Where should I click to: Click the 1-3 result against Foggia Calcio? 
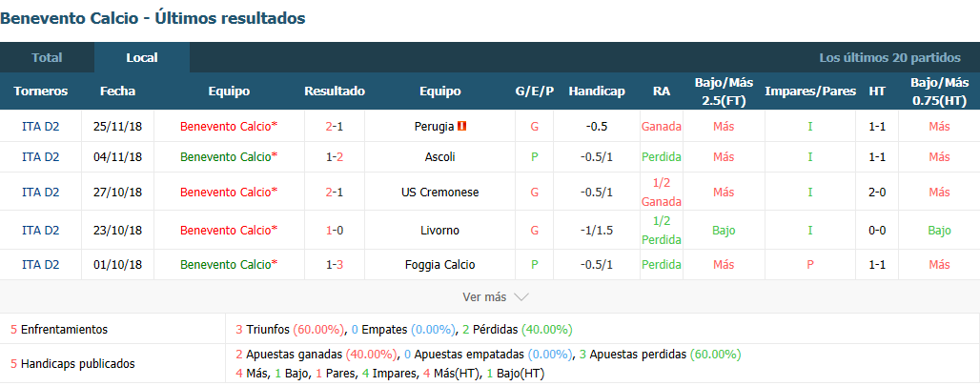335,265
